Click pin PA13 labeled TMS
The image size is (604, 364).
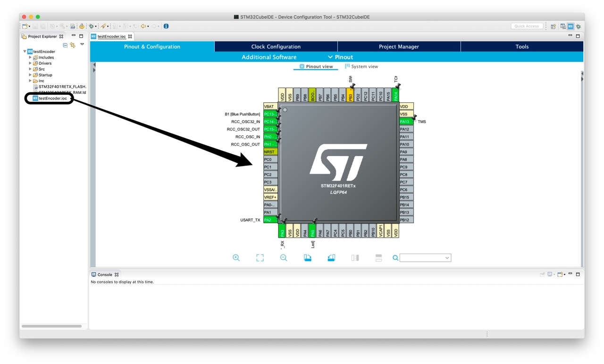(406, 122)
